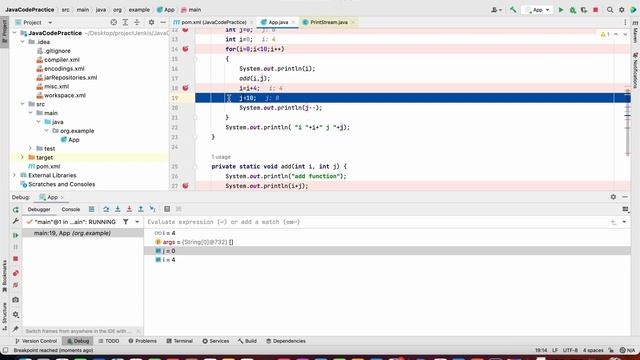This screenshot has width=640, height=360.
Task: Open IDE settings gear in top toolbar
Action: click(x=622, y=9)
